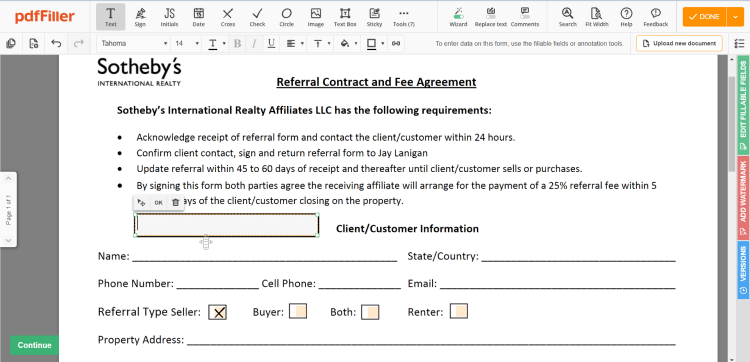Select the Initials tool

tap(169, 17)
